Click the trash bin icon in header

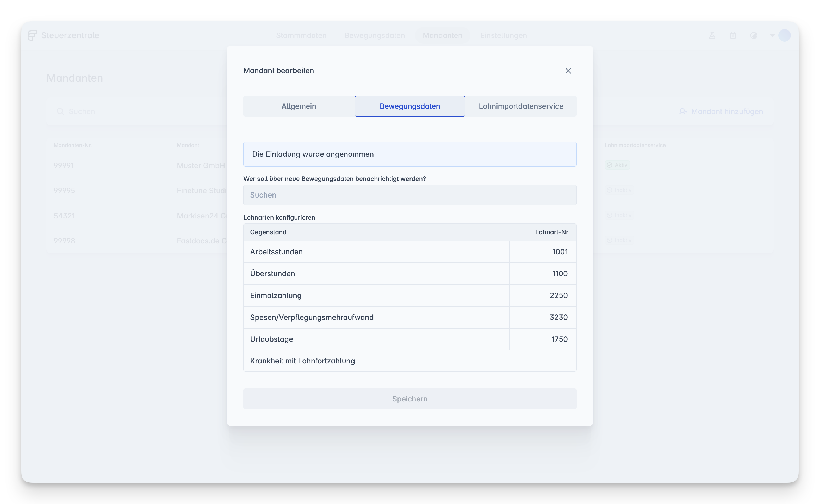pos(733,35)
